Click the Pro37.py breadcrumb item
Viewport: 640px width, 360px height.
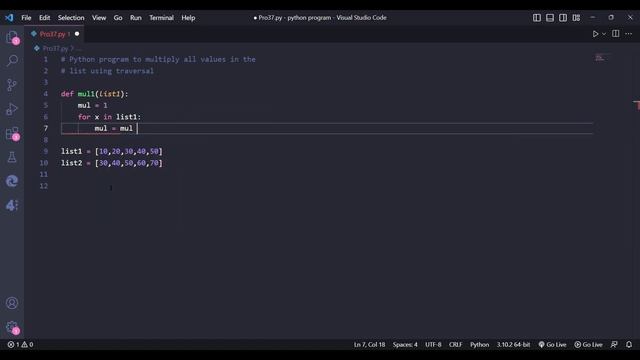55,48
